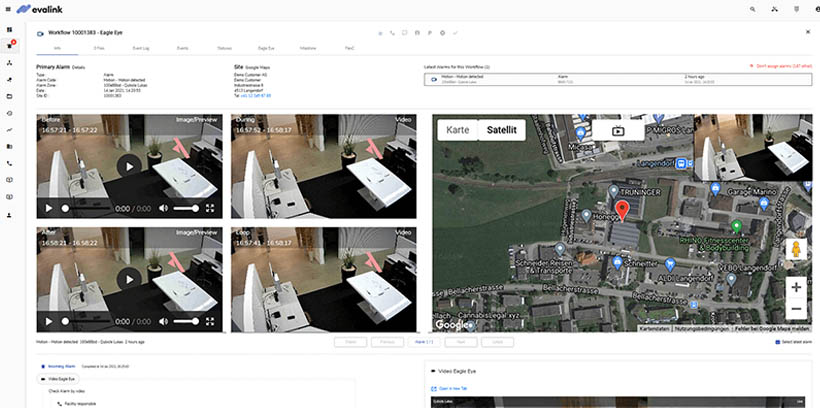Open the alarms sidebar icon with red badge
This screenshot has height=410, width=820.
[9, 46]
